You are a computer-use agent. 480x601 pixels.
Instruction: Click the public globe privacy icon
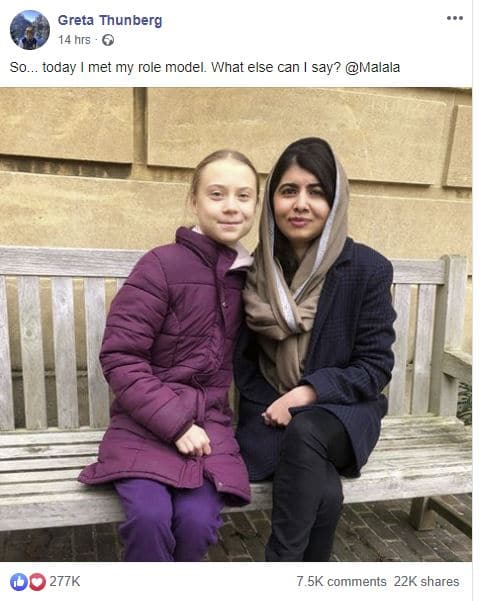tap(108, 40)
